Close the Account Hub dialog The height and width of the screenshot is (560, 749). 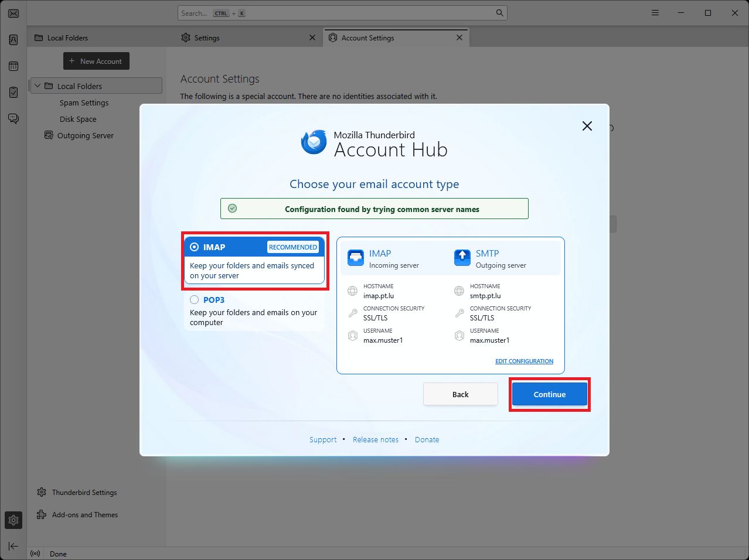[587, 126]
